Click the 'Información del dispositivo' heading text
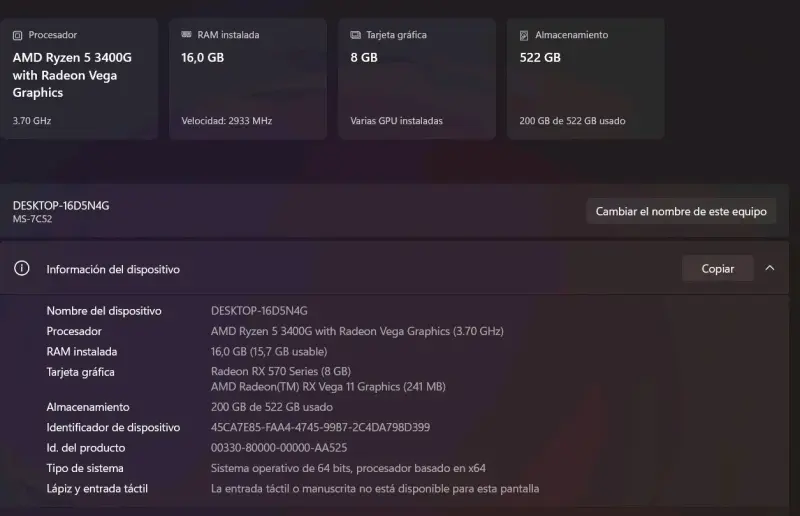800x516 pixels. coord(113,269)
